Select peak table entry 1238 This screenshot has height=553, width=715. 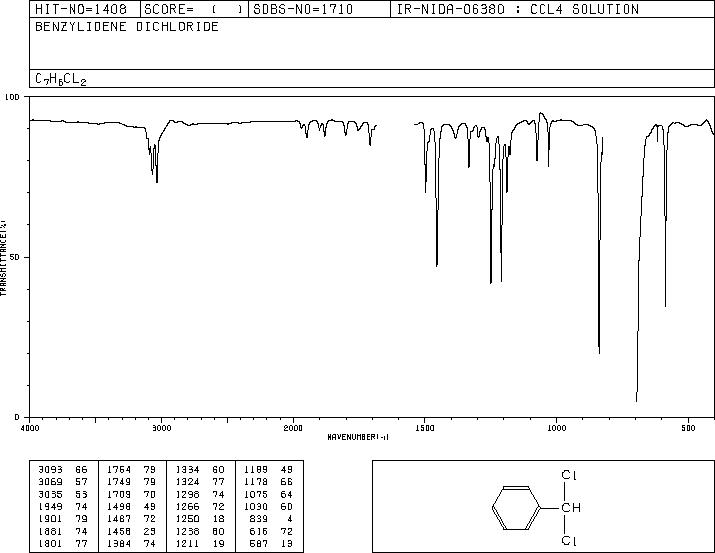pyautogui.click(x=187, y=531)
